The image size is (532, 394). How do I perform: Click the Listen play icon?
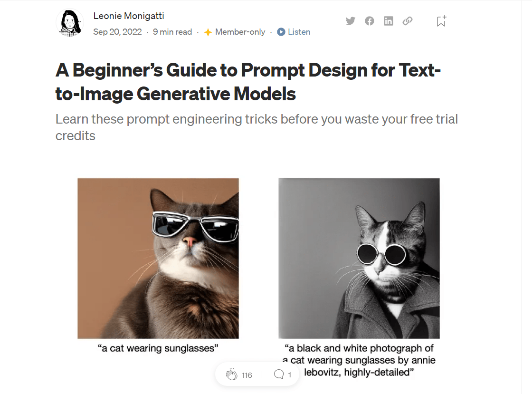point(281,32)
